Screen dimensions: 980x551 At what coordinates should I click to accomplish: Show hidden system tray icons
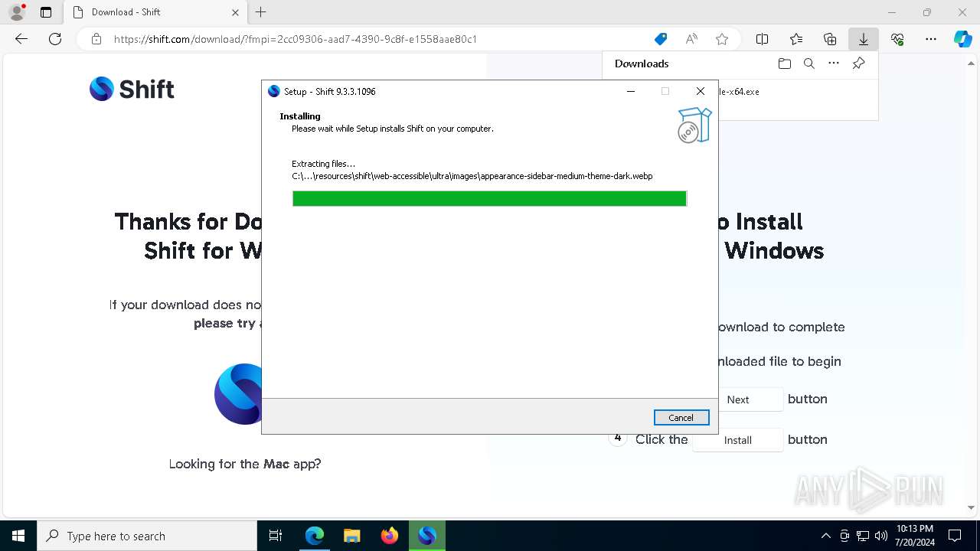(x=825, y=536)
